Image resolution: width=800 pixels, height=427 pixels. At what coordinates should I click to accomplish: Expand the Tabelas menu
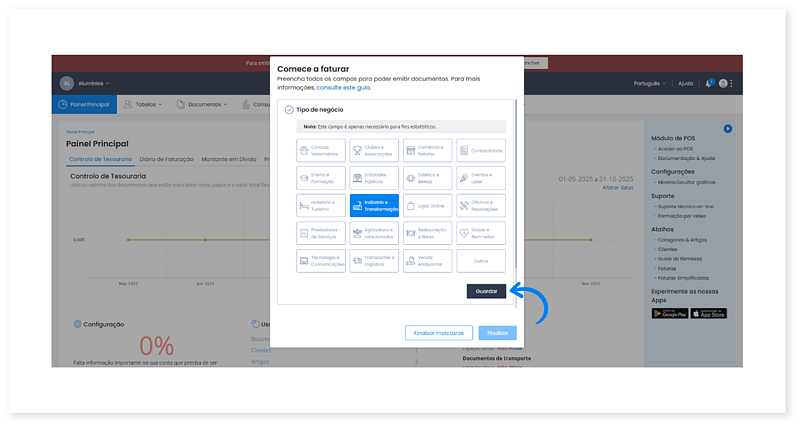146,104
